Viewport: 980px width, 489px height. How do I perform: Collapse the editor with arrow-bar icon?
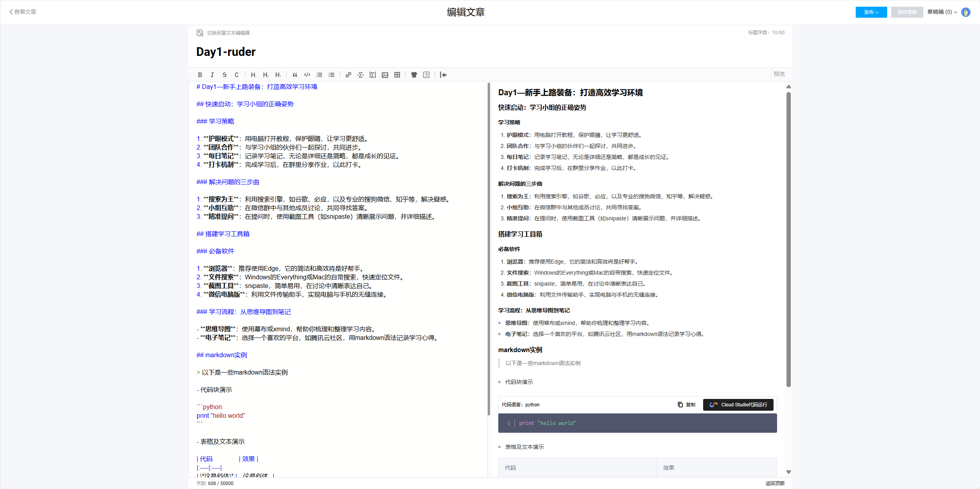[443, 75]
